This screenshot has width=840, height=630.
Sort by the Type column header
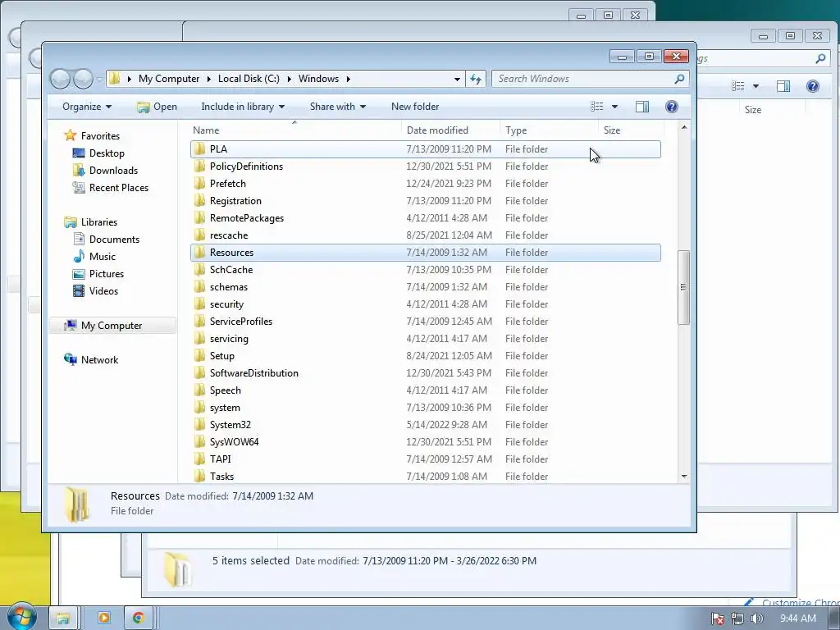point(549,130)
